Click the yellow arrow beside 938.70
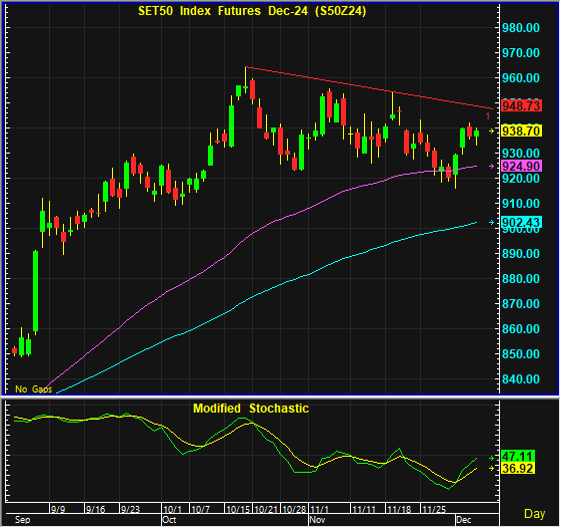The image size is (561, 528). tap(492, 131)
